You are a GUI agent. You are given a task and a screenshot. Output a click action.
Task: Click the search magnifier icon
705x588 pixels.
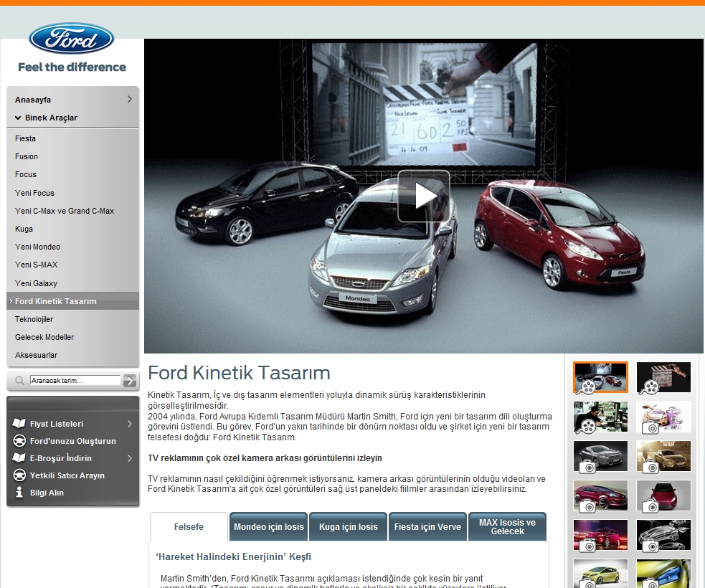point(19,381)
